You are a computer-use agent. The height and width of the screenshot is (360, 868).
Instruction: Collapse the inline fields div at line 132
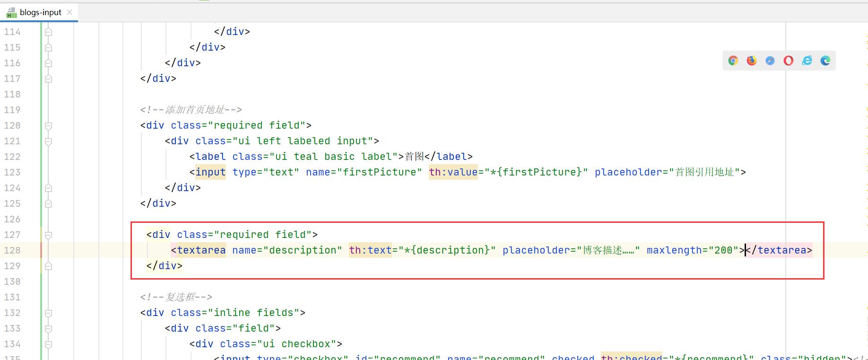coord(48,313)
